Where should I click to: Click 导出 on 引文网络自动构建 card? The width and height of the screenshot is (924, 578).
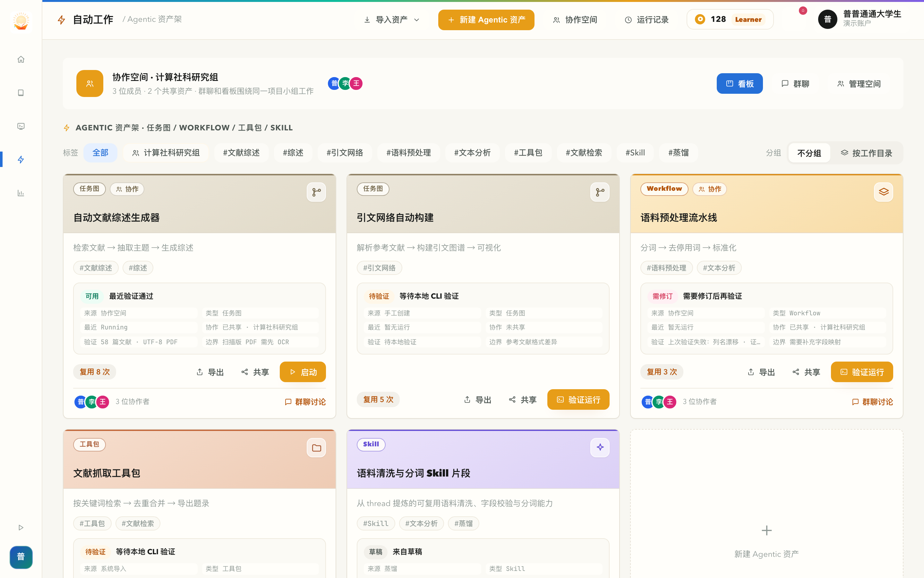coord(478,399)
